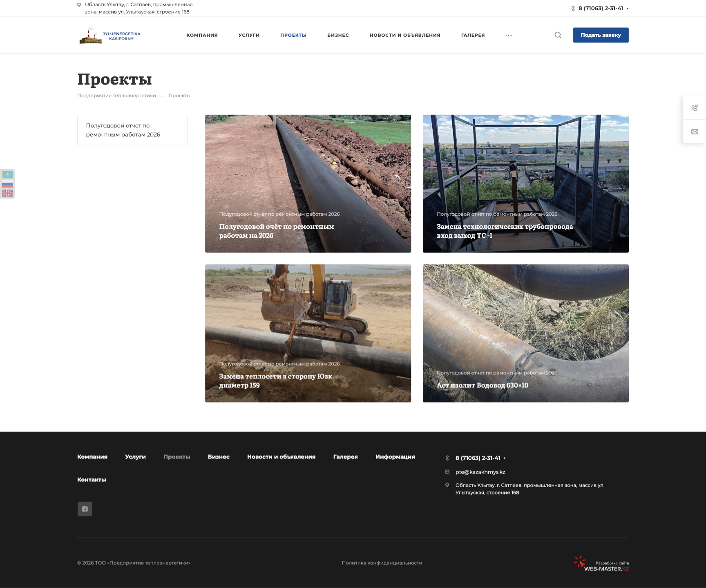706x588 pixels.
Task: Open footer Информация link
Action: click(x=395, y=457)
